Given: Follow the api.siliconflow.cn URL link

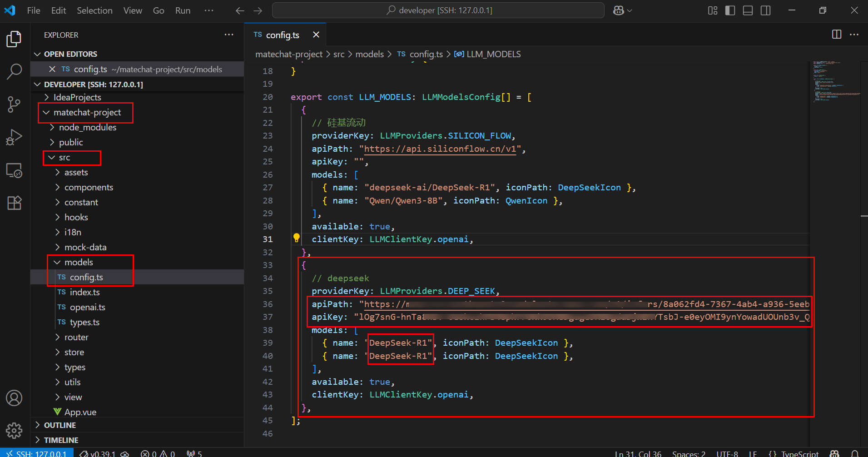Looking at the screenshot, I should [x=440, y=149].
